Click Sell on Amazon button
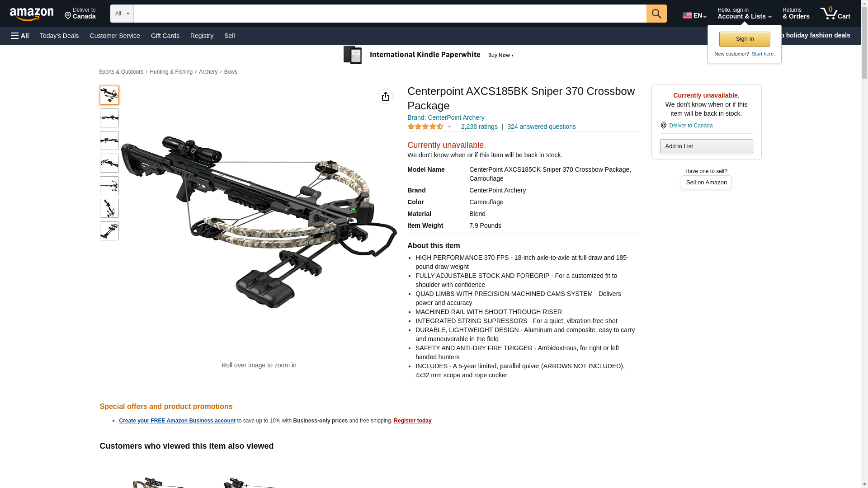Image resolution: width=868 pixels, height=488 pixels. click(706, 183)
